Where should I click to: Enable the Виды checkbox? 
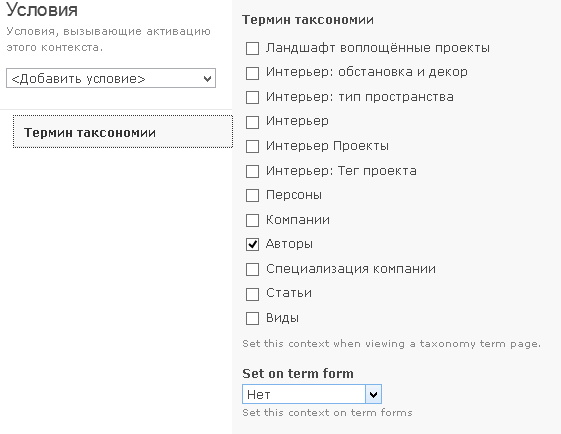pos(252,318)
